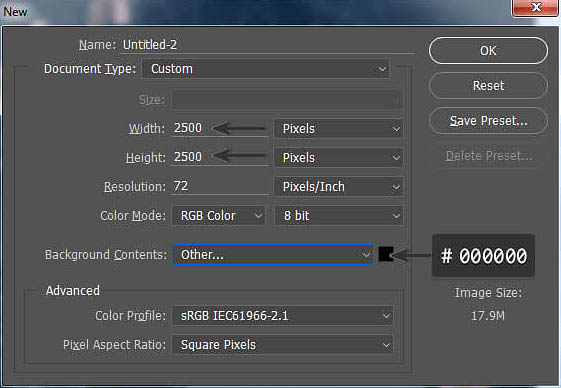Viewport: 561px width, 388px height.
Task: Click the New dialog title text
Action: pos(15,12)
